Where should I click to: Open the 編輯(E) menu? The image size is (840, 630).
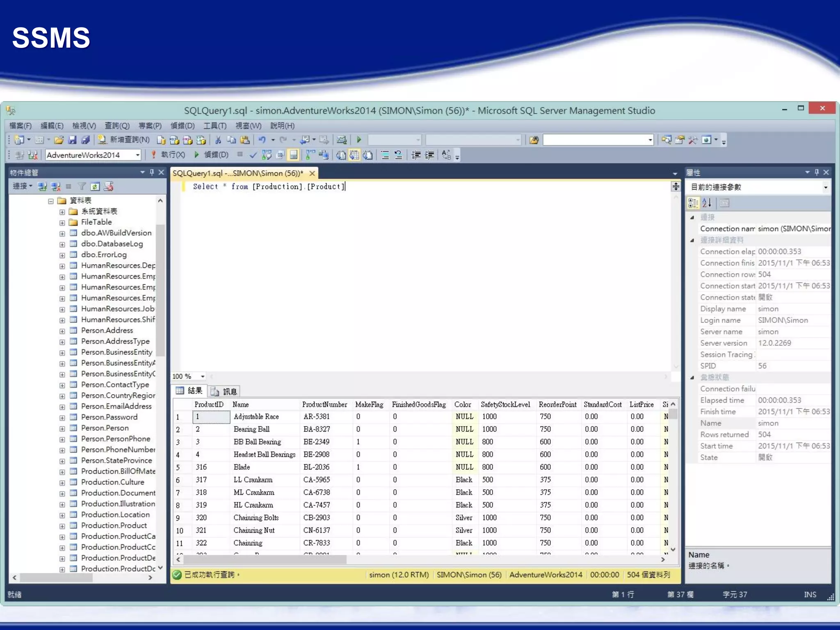coord(52,126)
